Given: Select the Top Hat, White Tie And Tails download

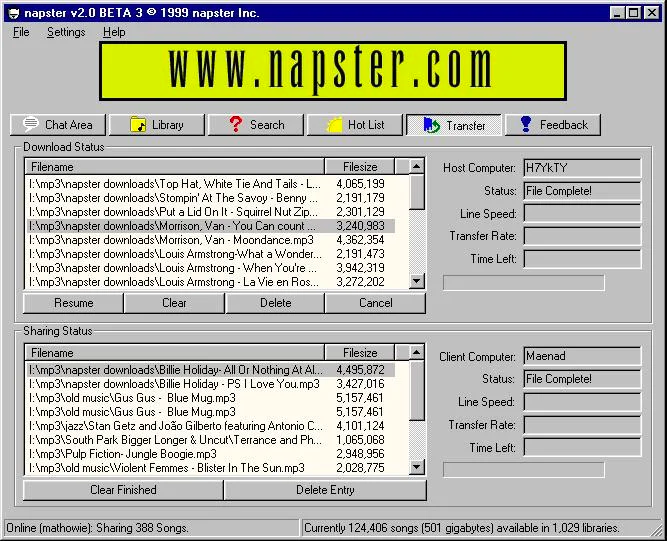Looking at the screenshot, I should pos(211,184).
